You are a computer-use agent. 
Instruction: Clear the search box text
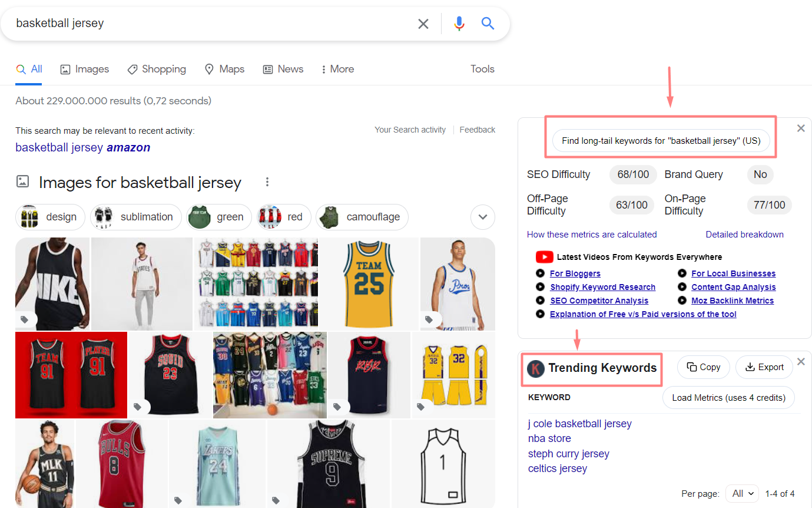pos(423,24)
